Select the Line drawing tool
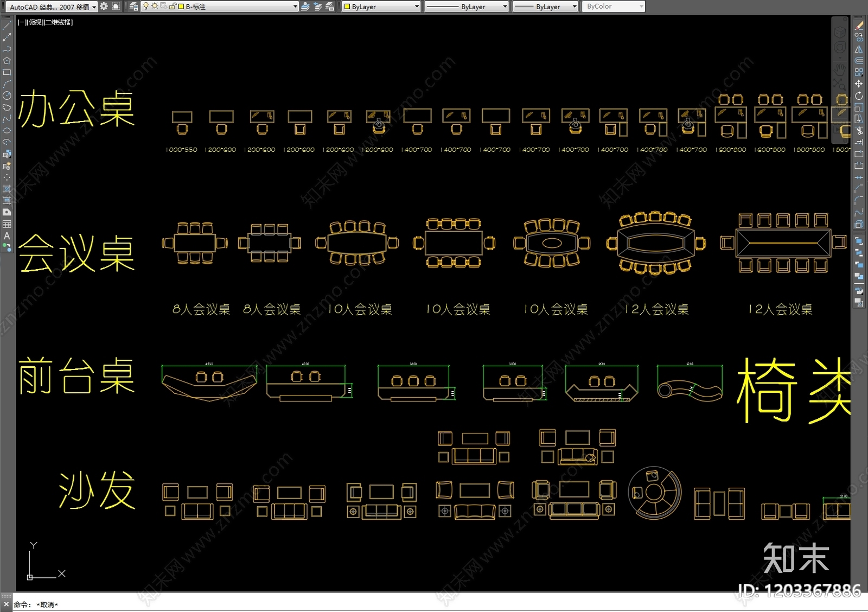The image size is (868, 612). 7,25
